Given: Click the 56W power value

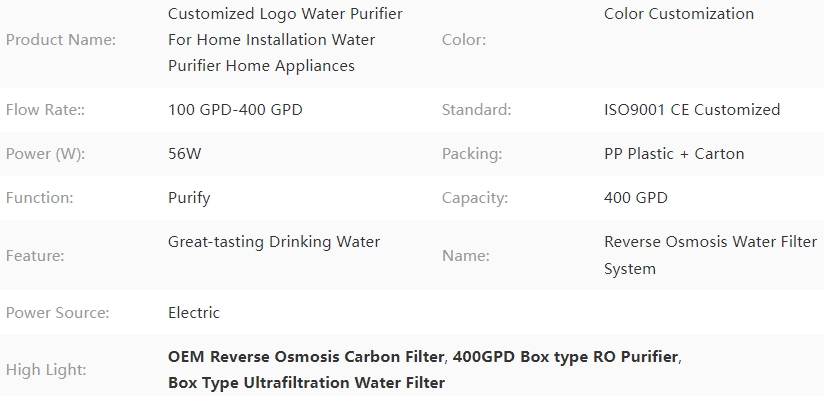Looking at the screenshot, I should coord(184,154).
